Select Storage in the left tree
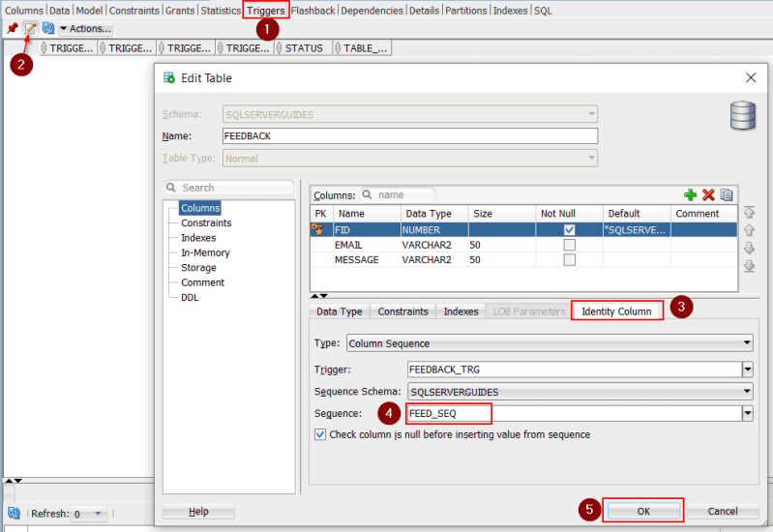The width and height of the screenshot is (773, 532). point(198,267)
